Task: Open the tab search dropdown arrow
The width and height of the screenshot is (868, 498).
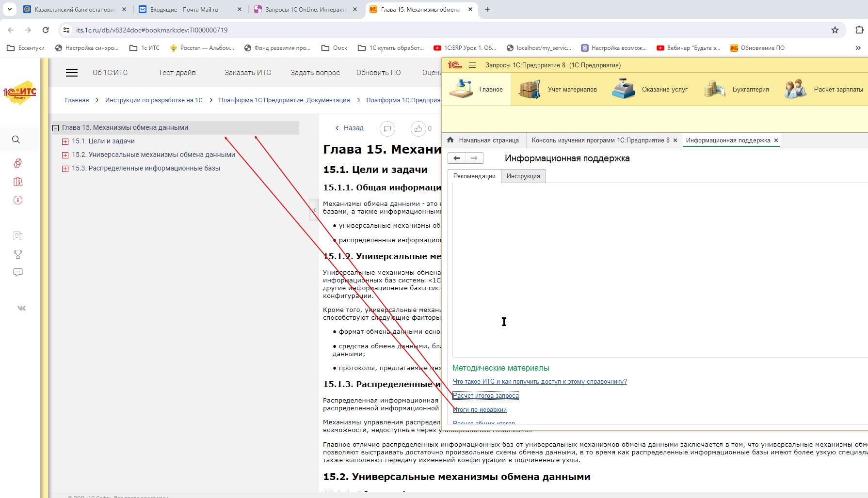Action: click(9, 9)
